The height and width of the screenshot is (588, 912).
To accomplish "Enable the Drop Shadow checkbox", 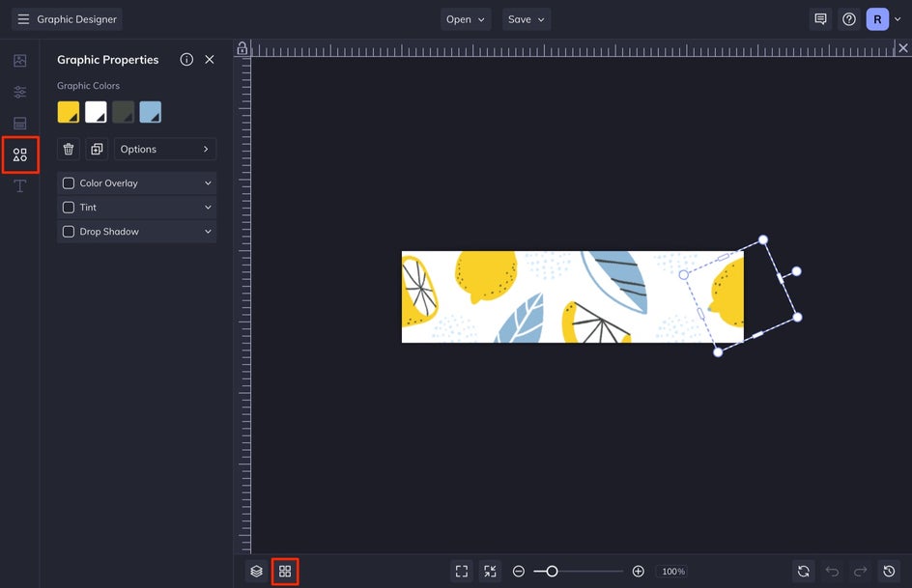I will coord(69,232).
